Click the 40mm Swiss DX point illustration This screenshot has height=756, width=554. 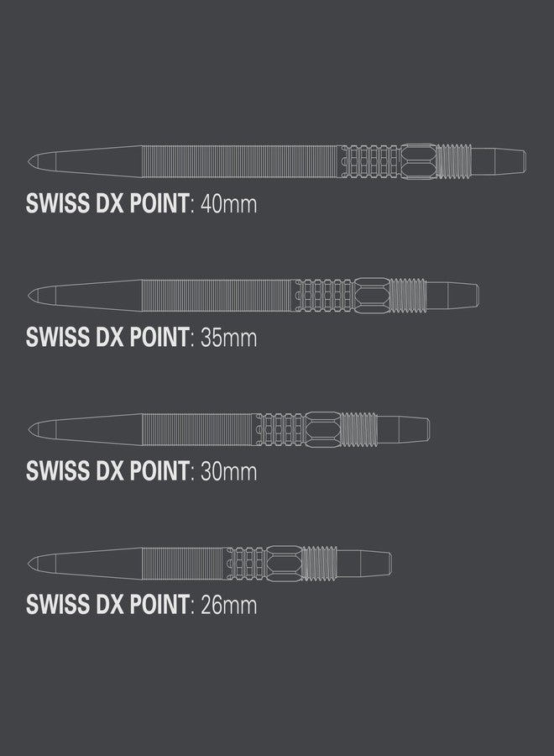[x=277, y=161]
